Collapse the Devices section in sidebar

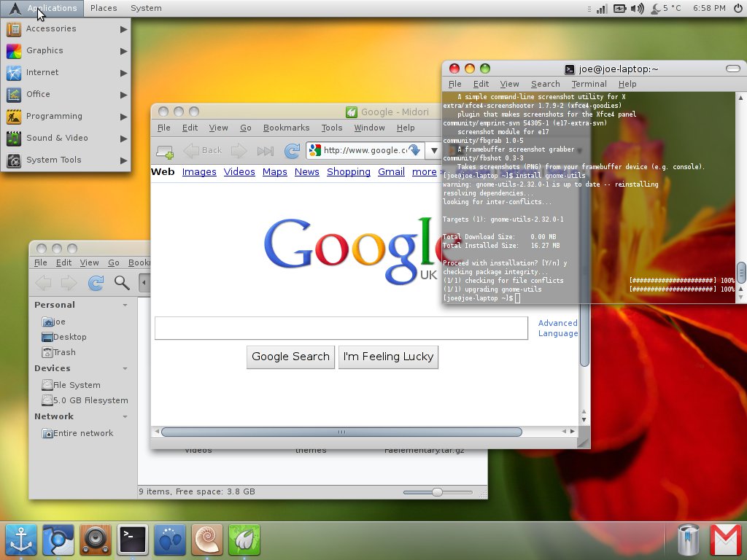(x=125, y=368)
